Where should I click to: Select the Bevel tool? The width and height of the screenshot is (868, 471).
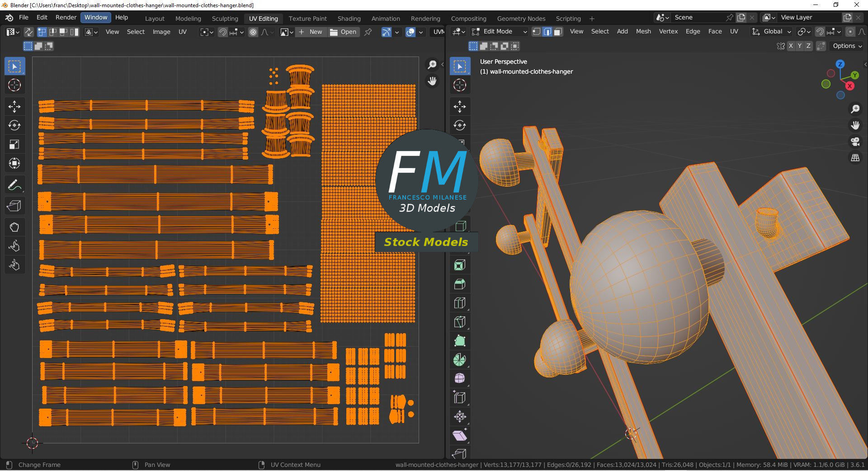(x=460, y=284)
